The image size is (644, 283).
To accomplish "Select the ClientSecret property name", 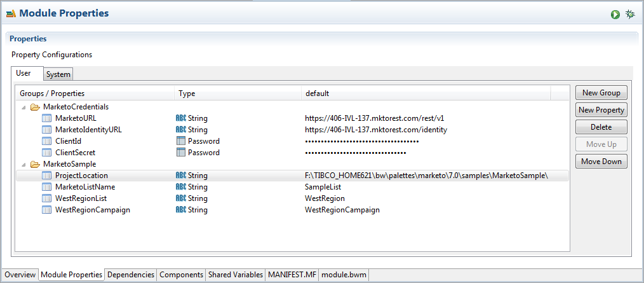I will pos(75,153).
